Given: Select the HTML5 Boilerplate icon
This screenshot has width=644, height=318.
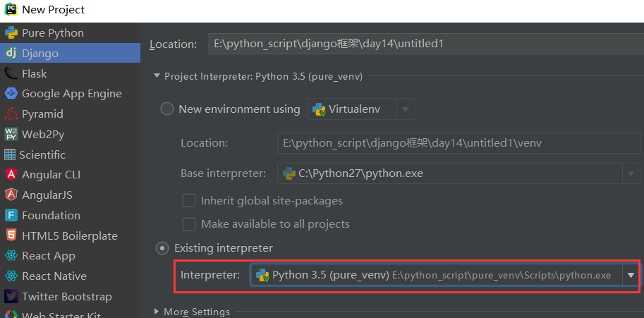Looking at the screenshot, I should coord(11,236).
